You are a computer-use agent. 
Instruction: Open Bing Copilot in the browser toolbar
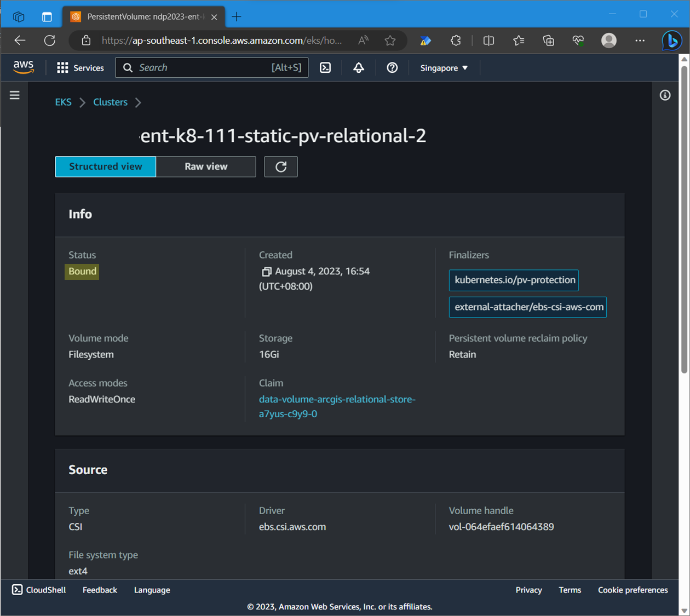pos(671,41)
